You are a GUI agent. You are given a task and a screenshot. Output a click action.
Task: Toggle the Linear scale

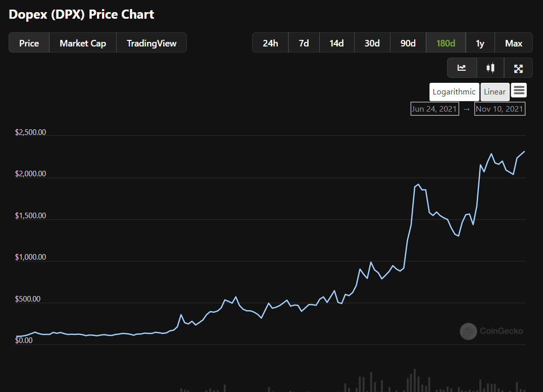point(495,92)
